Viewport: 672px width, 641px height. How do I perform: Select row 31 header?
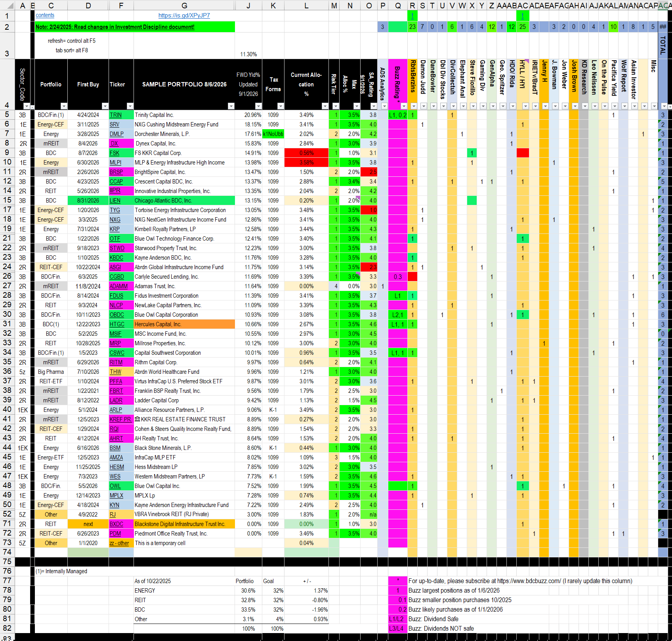(7, 324)
